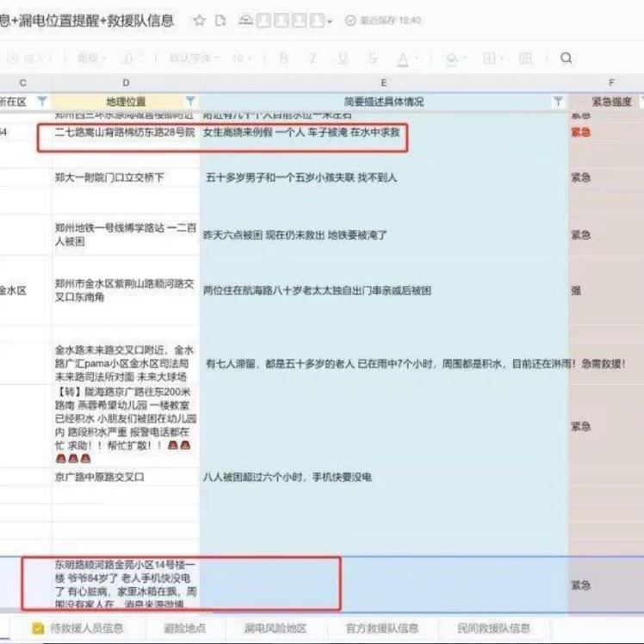Open 民间救援队信息 sheet tab
644x644 pixels.
point(494,628)
